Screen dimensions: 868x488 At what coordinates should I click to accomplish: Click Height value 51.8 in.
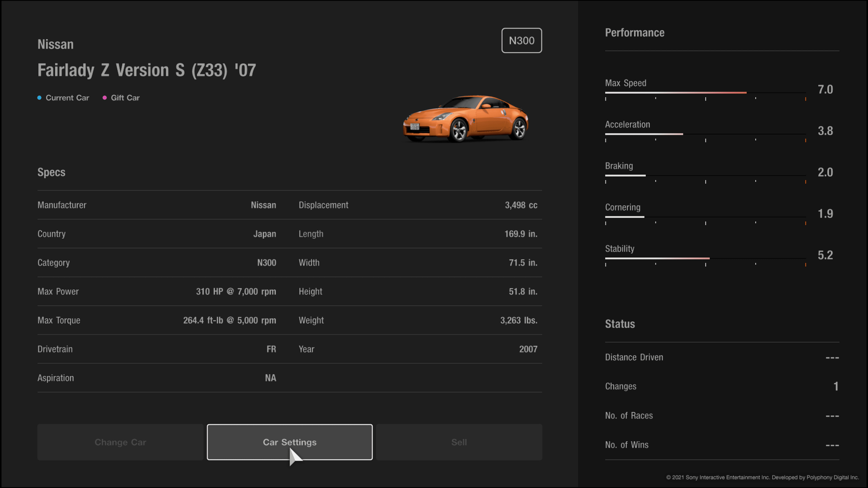pos(523,292)
